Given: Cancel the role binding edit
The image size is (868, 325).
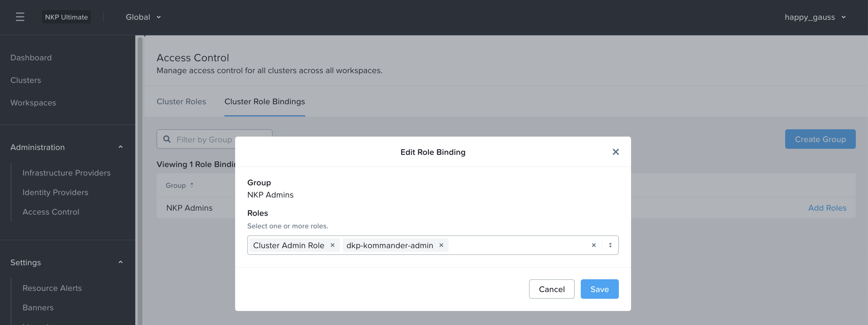Looking at the screenshot, I should (x=551, y=289).
